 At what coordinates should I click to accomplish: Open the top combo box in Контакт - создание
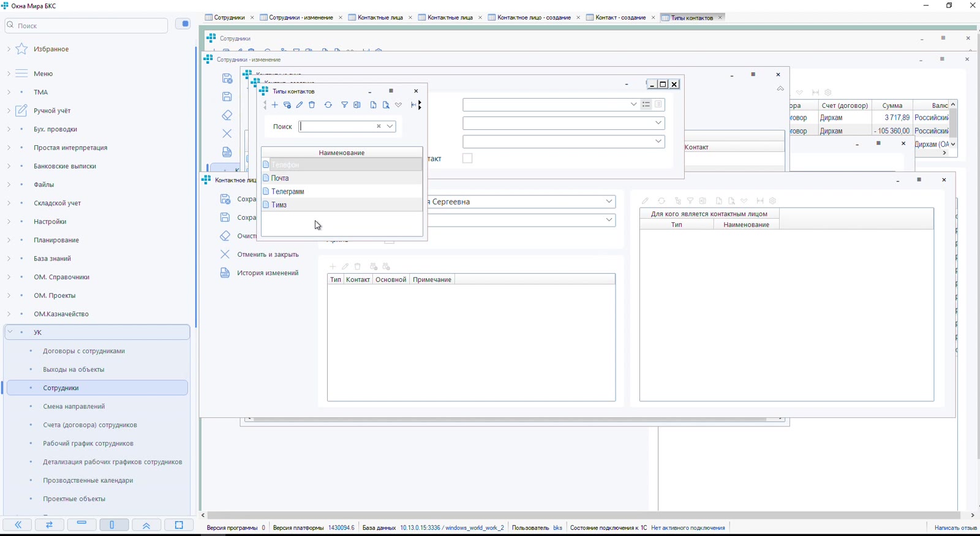point(634,105)
